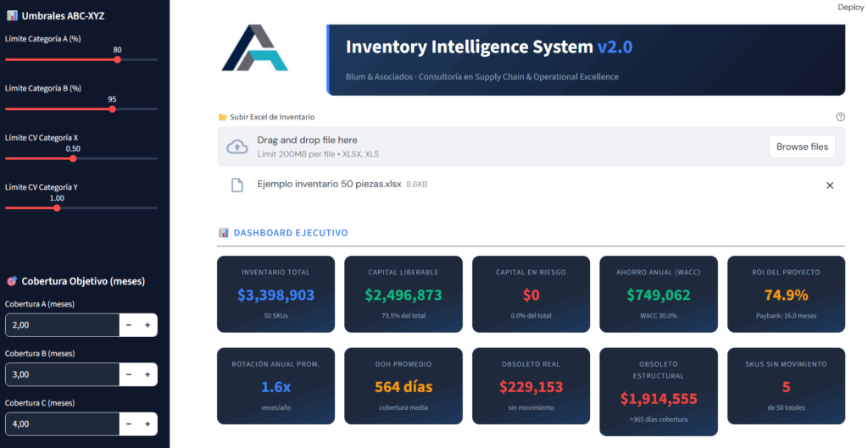Click the Límite Categoría A slider handle
Viewport: 868px width, 448px height.
coord(117,59)
